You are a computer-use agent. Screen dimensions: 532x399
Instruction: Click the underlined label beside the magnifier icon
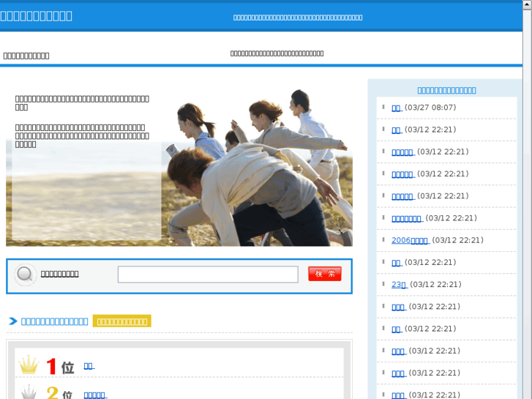(60, 274)
